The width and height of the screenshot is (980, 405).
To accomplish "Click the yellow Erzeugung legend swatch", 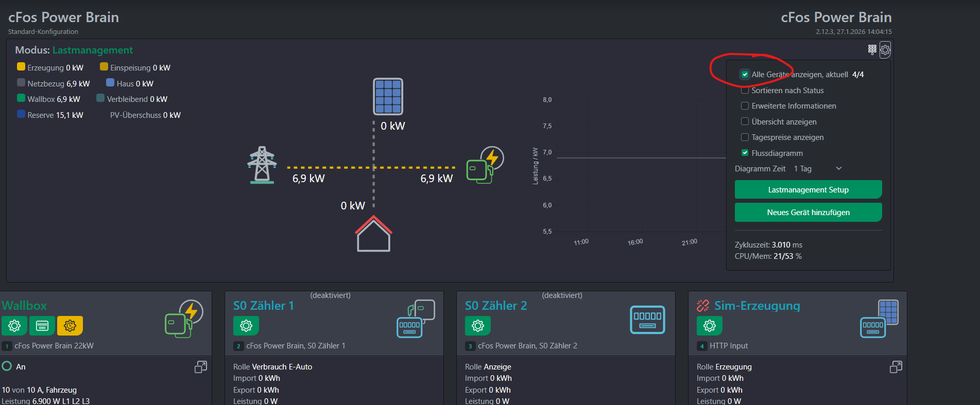I will 21,67.
